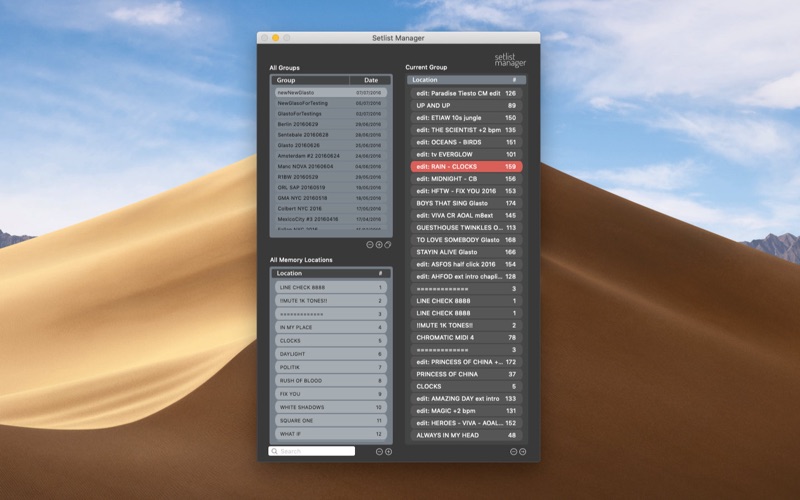Remove group with minus icon under All Groups

coord(370,245)
